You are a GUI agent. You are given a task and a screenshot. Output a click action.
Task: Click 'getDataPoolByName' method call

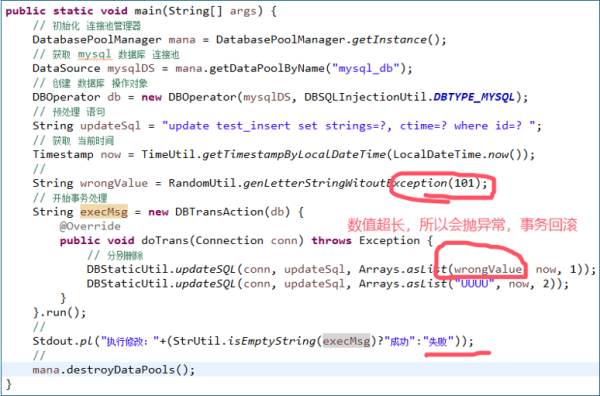coord(267,69)
